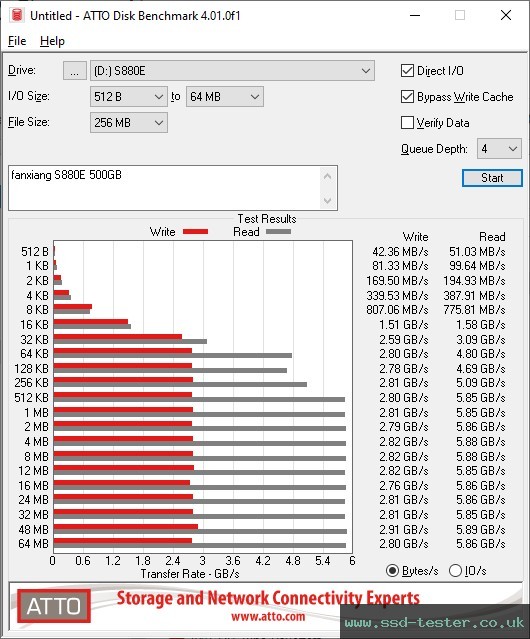The width and height of the screenshot is (530, 639).
Task: Click the 3.09 GB/s read value
Action: [x=481, y=339]
